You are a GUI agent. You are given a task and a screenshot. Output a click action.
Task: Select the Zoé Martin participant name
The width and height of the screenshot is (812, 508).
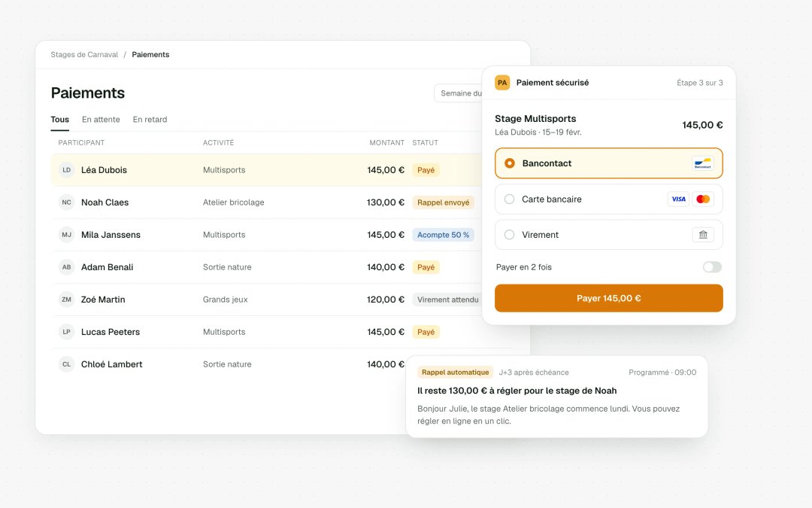(103, 300)
